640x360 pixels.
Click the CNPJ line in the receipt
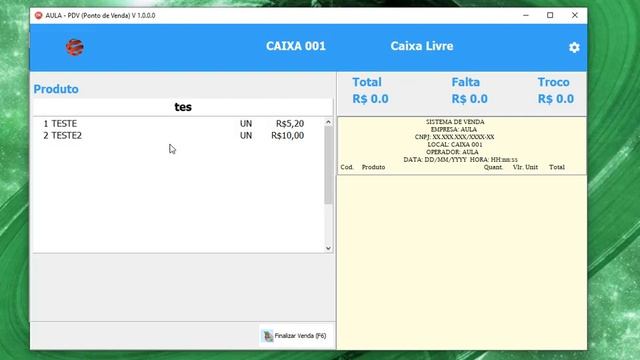454,137
